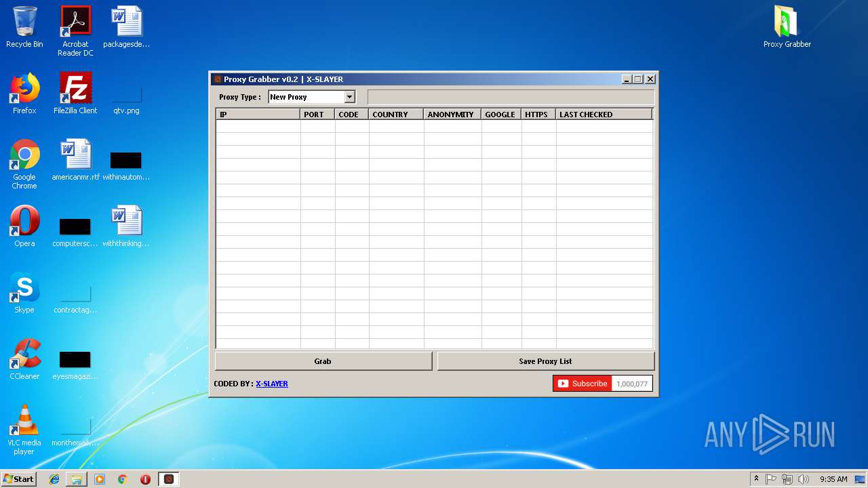Viewport: 868px width, 488px height.
Task: Sort by the PORT column header
Action: point(317,115)
